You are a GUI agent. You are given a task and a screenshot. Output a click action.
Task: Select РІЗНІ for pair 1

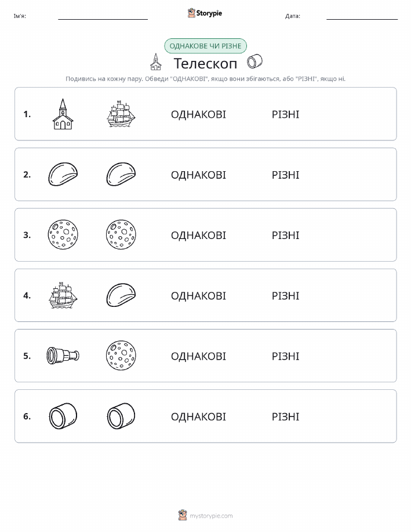coord(286,114)
